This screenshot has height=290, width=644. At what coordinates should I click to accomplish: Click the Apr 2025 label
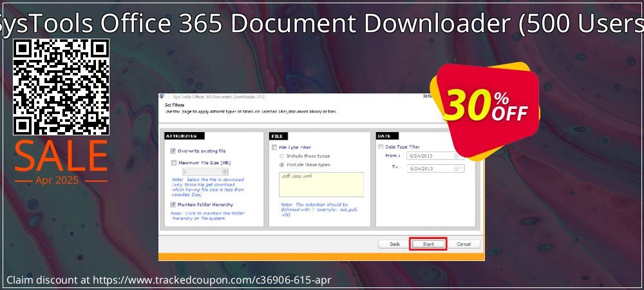tap(57, 180)
